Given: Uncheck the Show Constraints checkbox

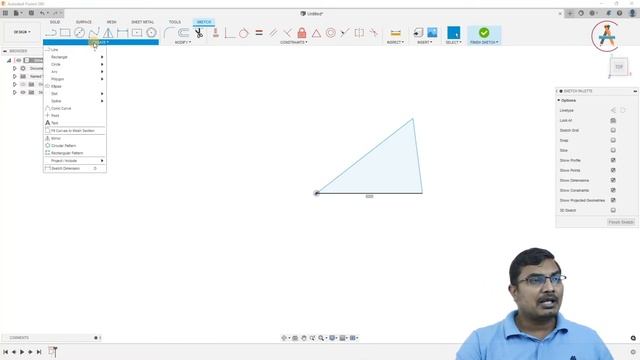Looking at the screenshot, I should [613, 190].
